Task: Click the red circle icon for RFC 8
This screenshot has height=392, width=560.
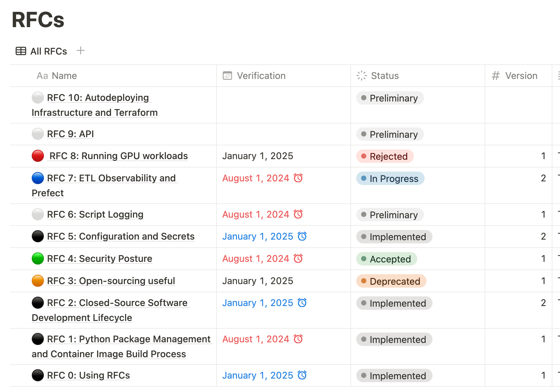Action: [38, 156]
